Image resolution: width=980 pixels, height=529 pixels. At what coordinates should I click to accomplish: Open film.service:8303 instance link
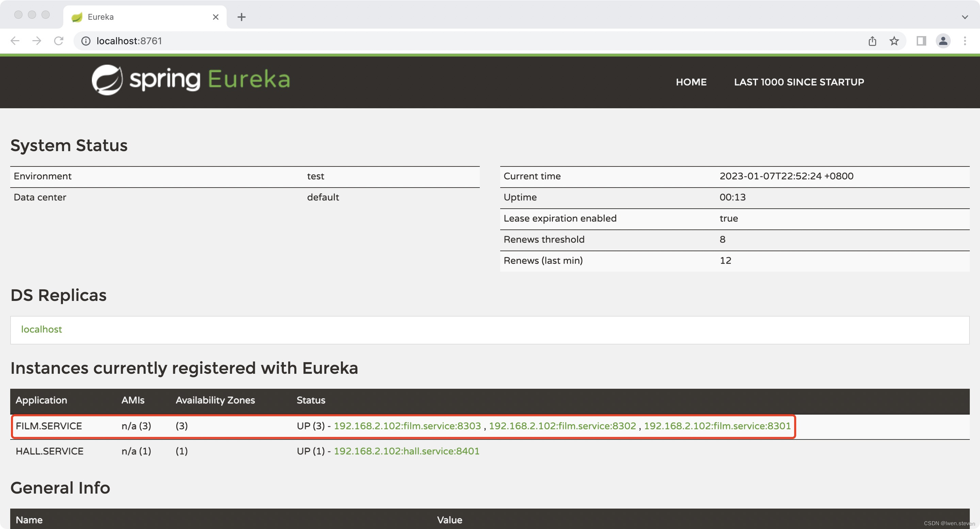[x=407, y=426]
